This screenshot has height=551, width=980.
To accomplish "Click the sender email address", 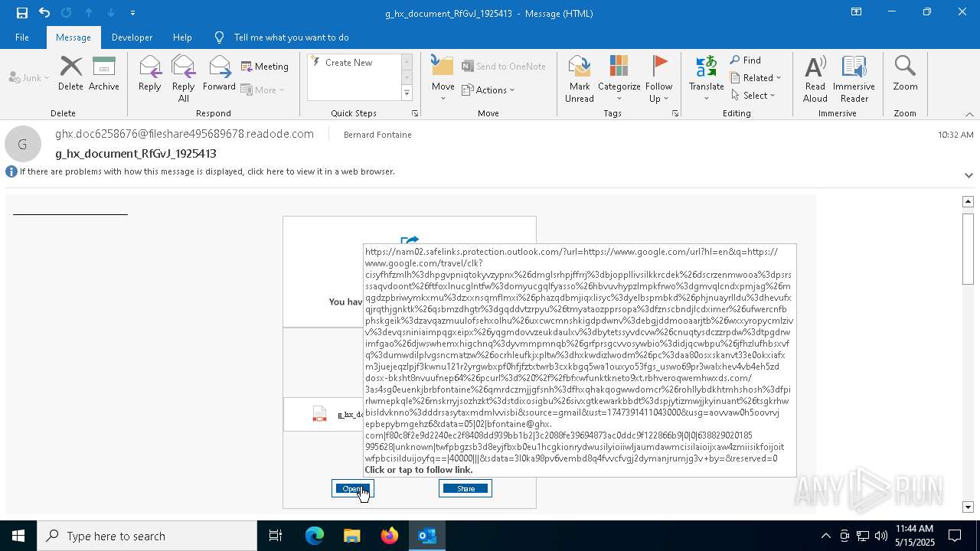I will click(185, 134).
